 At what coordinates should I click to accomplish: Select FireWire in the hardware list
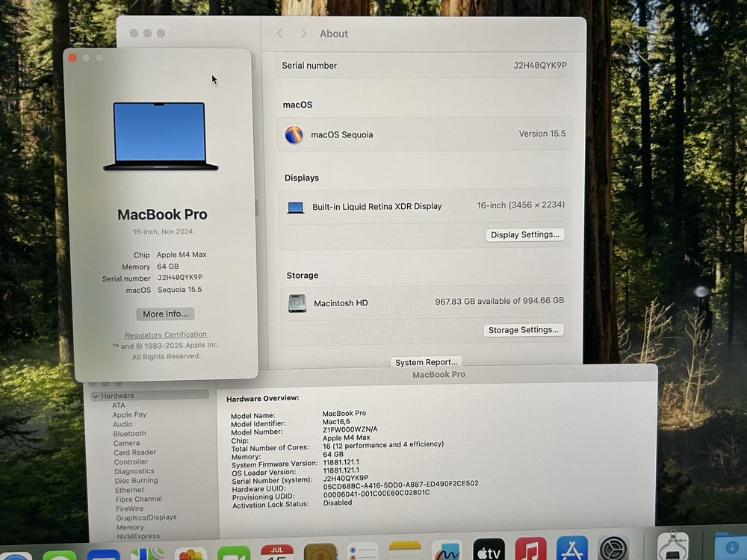[129, 508]
